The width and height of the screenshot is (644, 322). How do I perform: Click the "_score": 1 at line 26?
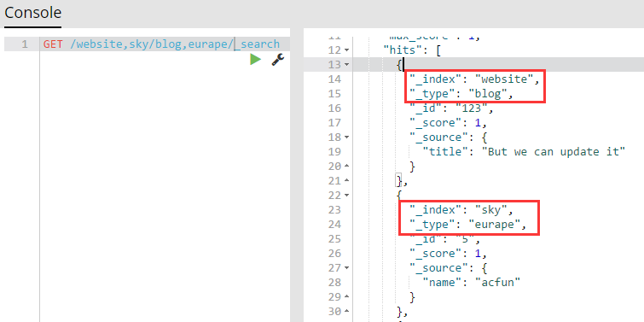coord(448,254)
